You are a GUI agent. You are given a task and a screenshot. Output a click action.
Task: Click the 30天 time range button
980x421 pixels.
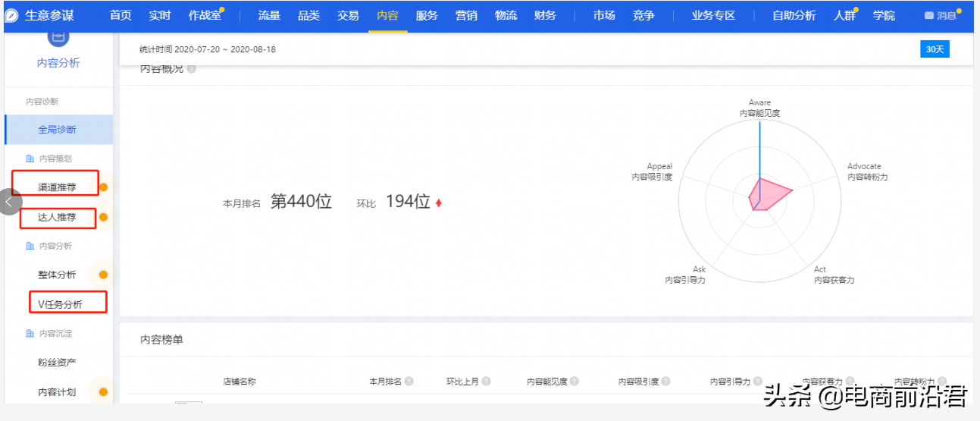coord(935,49)
